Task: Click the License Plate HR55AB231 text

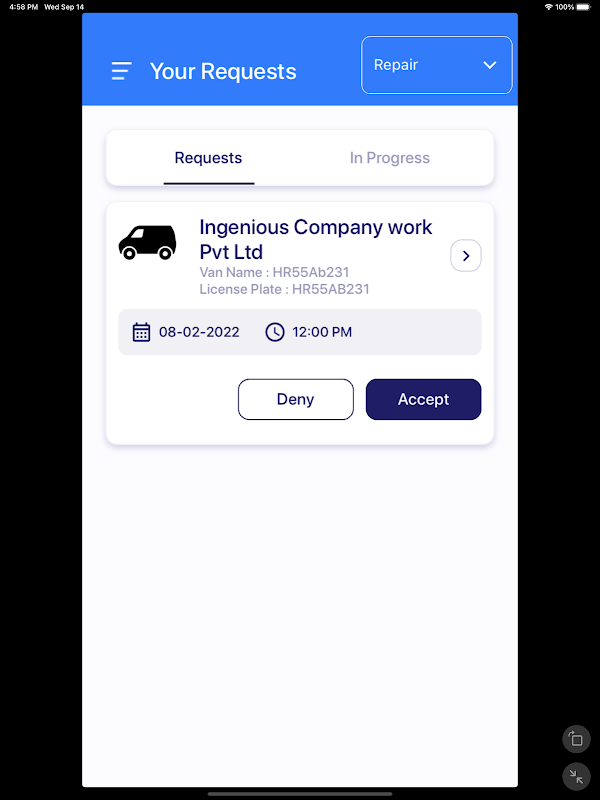Action: click(284, 289)
